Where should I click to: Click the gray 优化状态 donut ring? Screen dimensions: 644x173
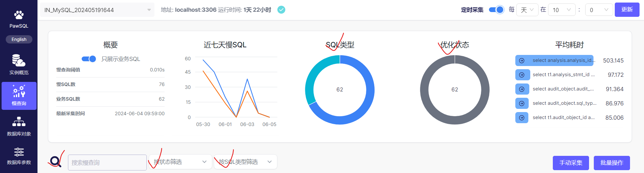click(x=424, y=90)
